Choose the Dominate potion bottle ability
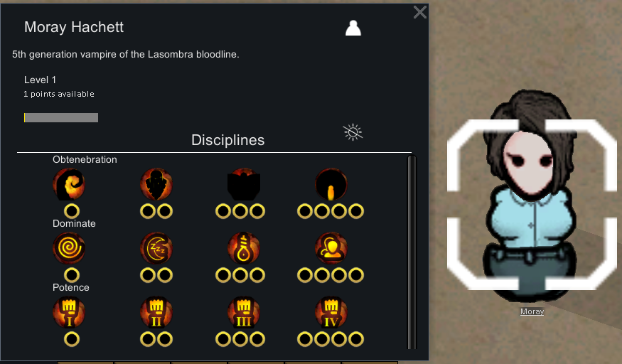Viewport: 622px width, 364px height. (244, 248)
